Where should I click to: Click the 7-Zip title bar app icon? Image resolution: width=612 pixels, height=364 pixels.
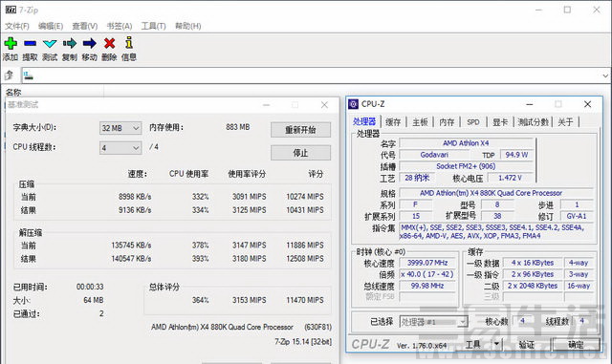pos(11,10)
